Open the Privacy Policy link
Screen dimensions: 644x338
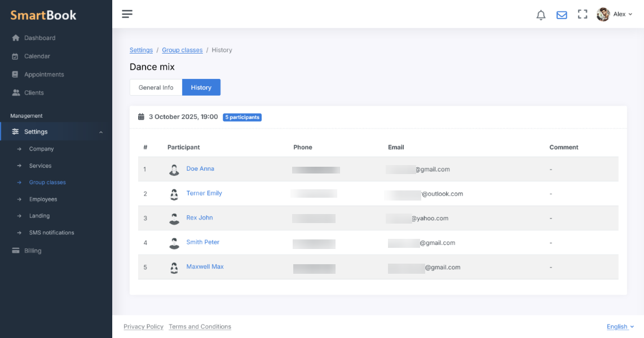143,327
